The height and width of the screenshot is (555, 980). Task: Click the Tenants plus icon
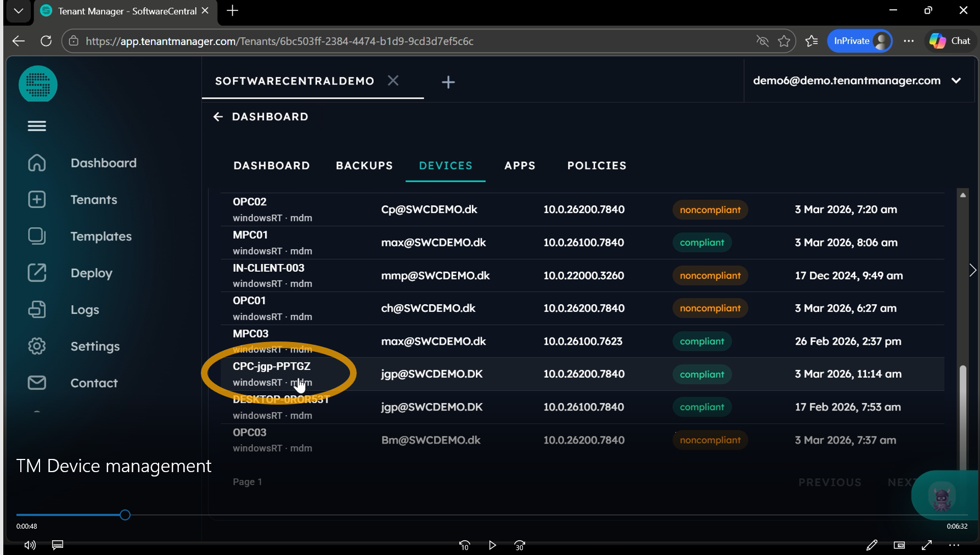coord(37,199)
